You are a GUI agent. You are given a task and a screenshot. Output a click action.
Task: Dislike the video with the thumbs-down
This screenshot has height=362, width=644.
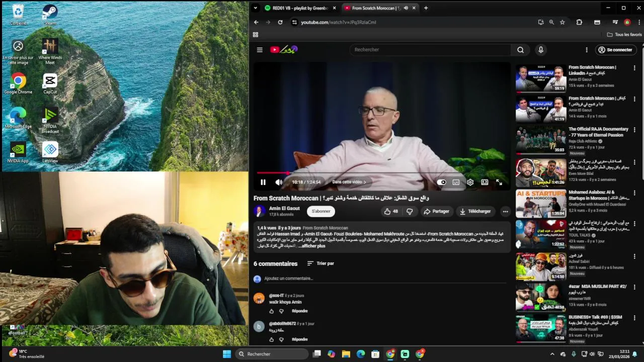tap(410, 211)
